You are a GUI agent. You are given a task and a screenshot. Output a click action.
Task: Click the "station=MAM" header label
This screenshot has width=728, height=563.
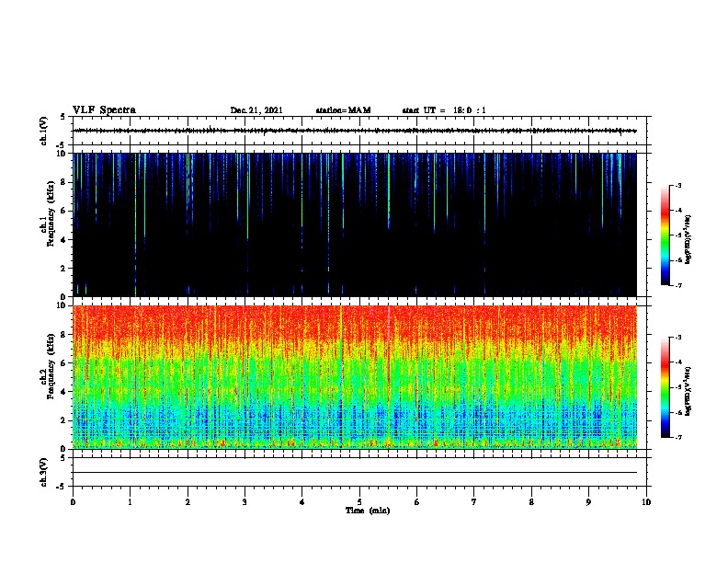pyautogui.click(x=343, y=110)
